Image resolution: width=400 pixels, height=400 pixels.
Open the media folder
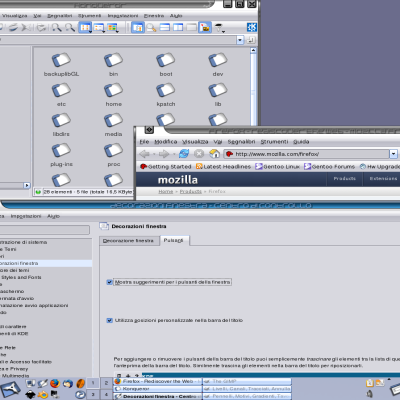(113, 125)
